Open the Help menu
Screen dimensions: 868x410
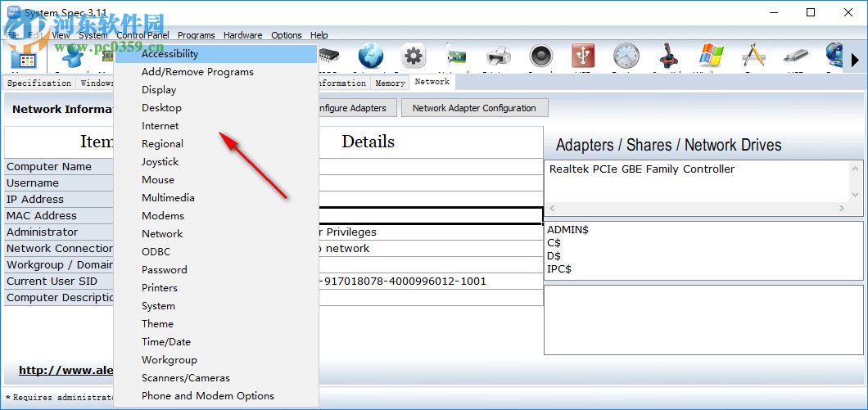click(319, 35)
